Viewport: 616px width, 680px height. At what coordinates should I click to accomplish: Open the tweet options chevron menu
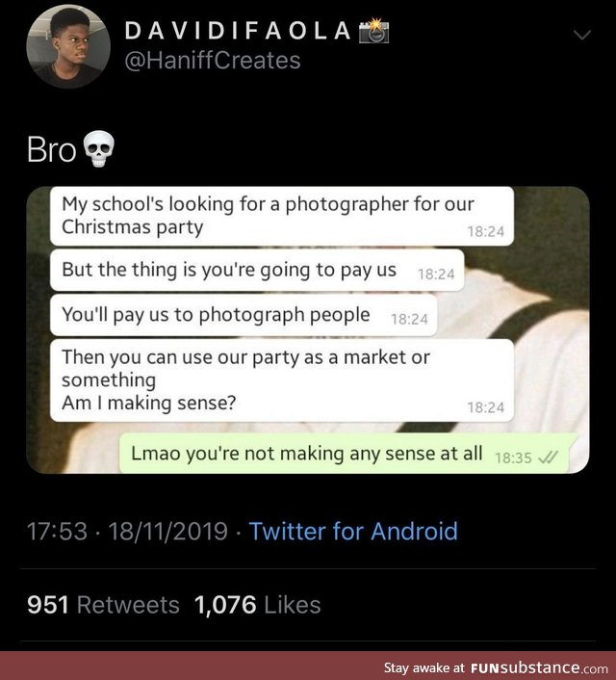(x=582, y=36)
